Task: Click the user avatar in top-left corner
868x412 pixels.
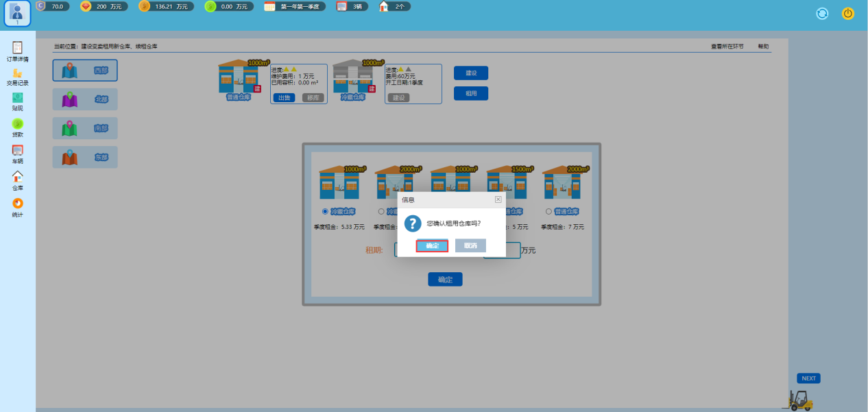Action: (17, 13)
